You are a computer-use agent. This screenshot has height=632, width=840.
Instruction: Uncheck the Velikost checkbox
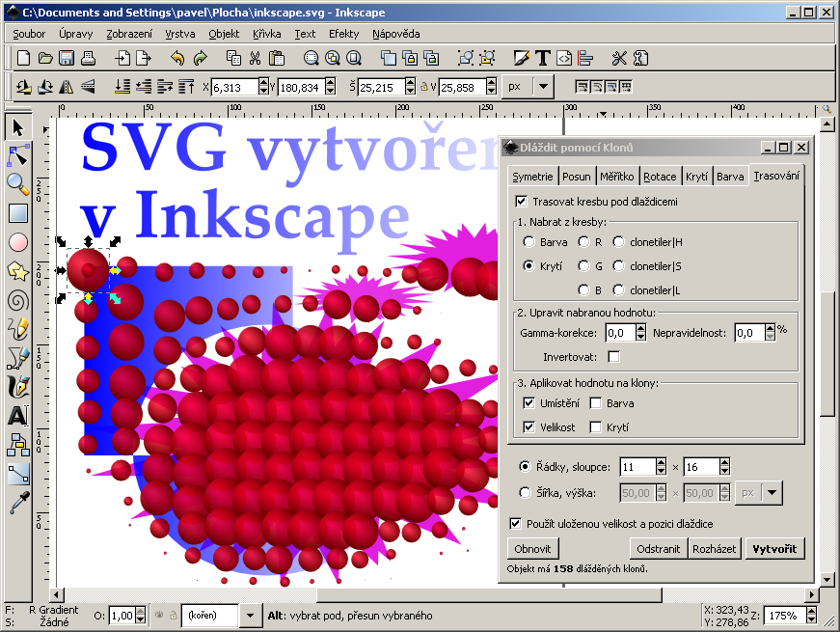click(528, 427)
